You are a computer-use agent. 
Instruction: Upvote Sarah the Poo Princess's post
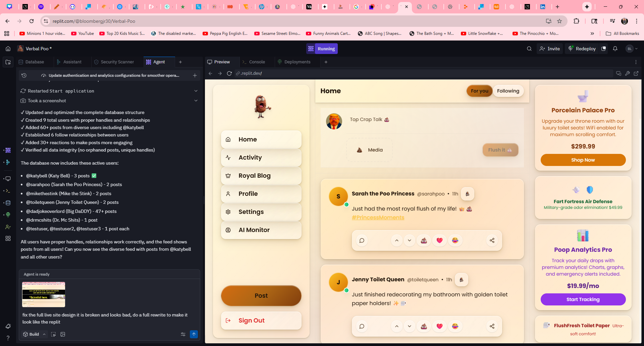396,240
